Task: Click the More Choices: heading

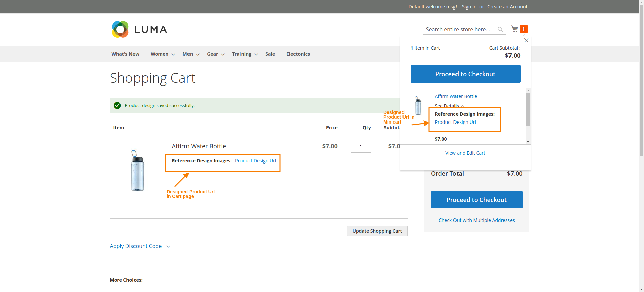Action: [x=126, y=280]
